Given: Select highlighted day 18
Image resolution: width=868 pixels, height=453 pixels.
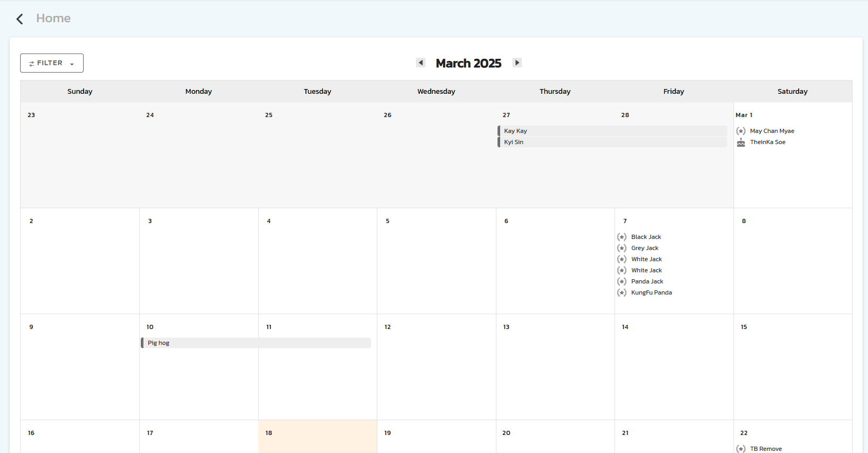Looking at the screenshot, I should coord(318,437).
